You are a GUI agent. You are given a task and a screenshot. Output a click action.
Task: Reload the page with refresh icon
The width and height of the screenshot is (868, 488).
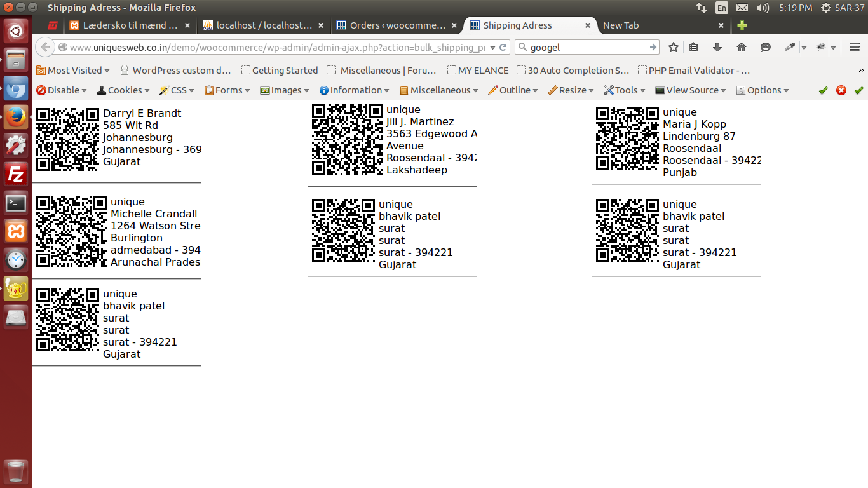pyautogui.click(x=503, y=47)
